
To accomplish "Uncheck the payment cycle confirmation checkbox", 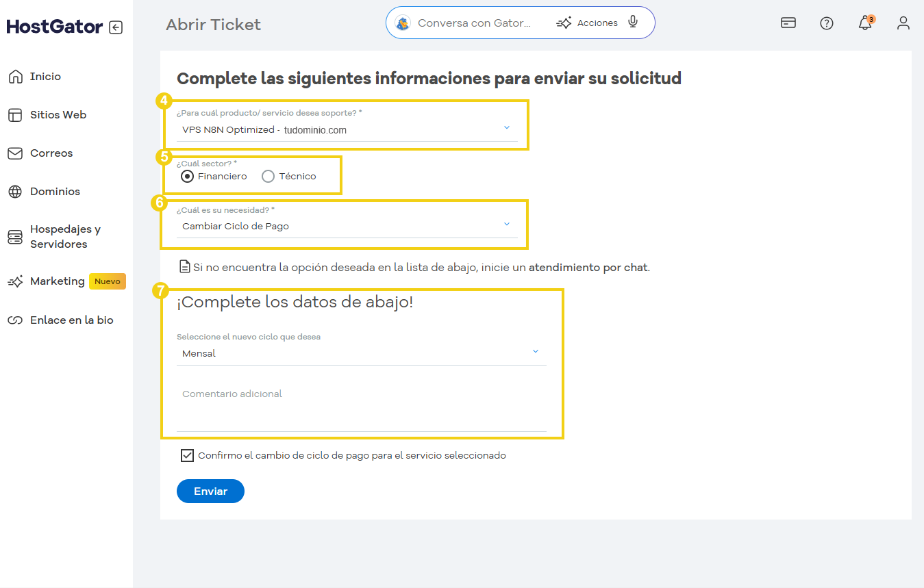I will pos(187,455).
